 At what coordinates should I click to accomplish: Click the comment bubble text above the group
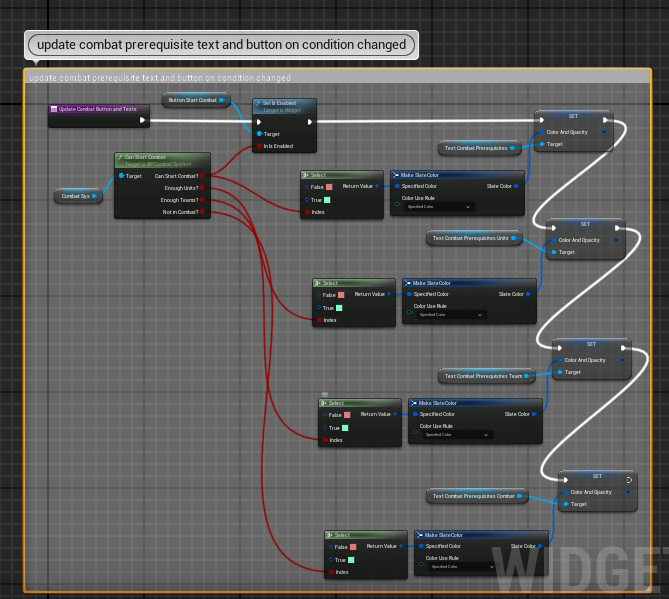[221, 45]
